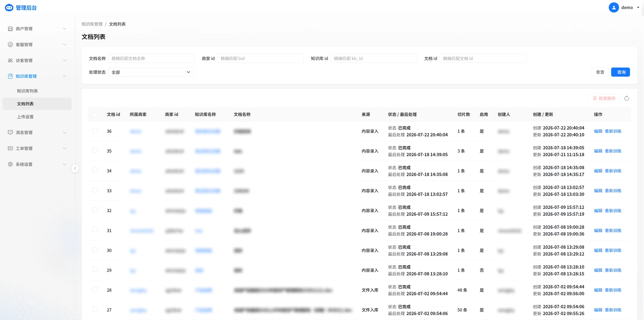Click 重新训练 for document 29

613,270
